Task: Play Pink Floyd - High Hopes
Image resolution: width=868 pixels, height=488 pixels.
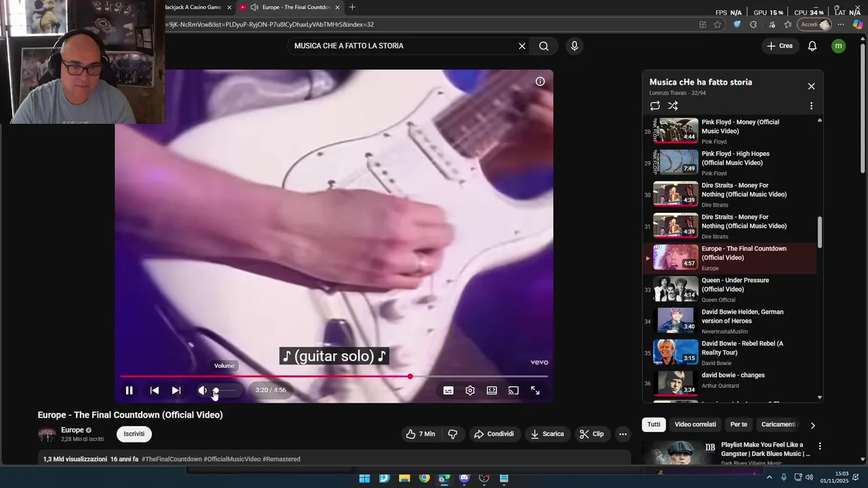Action: pos(729,163)
